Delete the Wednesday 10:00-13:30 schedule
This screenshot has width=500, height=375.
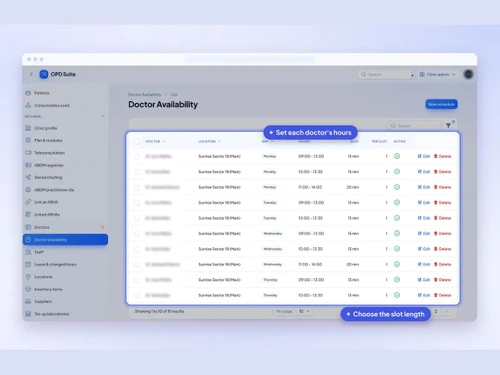[442, 249]
